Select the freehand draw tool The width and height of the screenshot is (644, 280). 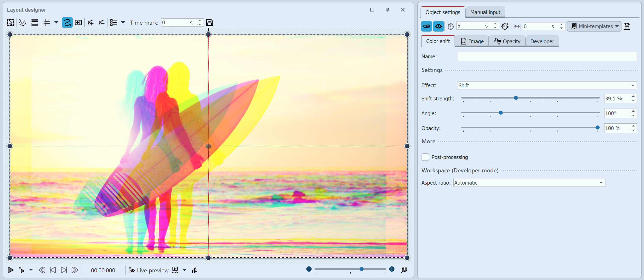[67, 22]
